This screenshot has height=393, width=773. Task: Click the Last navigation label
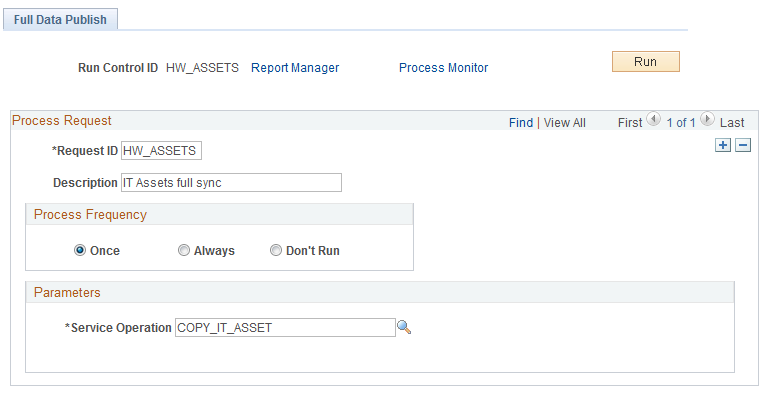point(732,122)
